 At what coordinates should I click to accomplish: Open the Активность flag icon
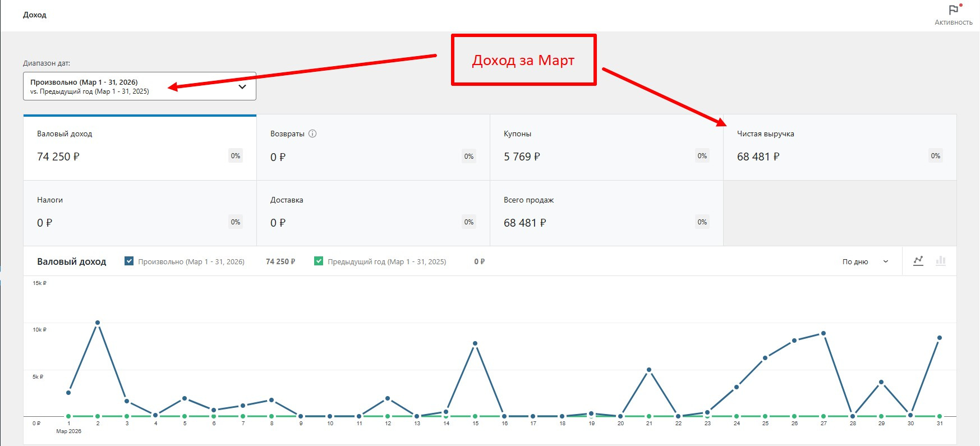(x=953, y=10)
